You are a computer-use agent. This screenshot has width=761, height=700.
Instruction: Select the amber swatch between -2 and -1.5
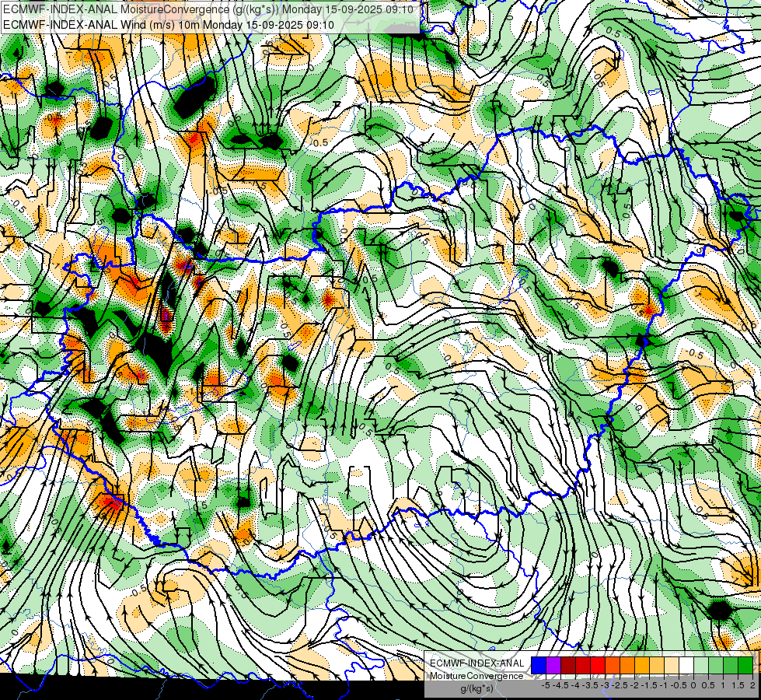pyautogui.click(x=642, y=666)
